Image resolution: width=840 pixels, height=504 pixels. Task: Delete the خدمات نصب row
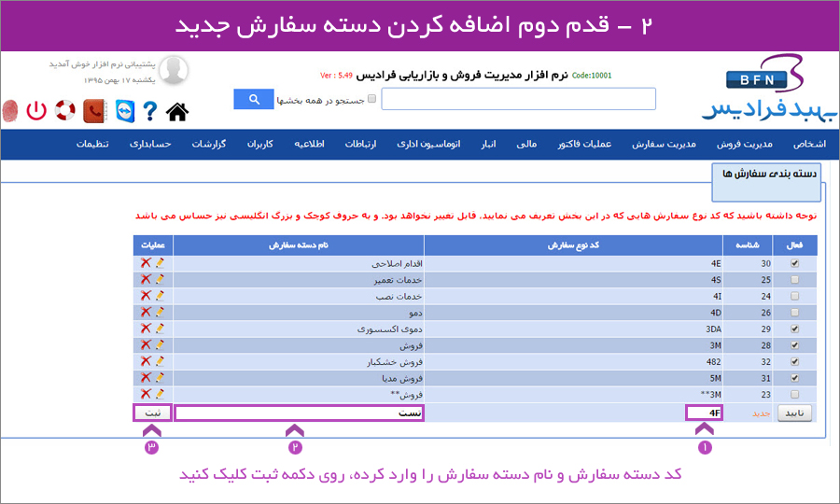coord(146,296)
